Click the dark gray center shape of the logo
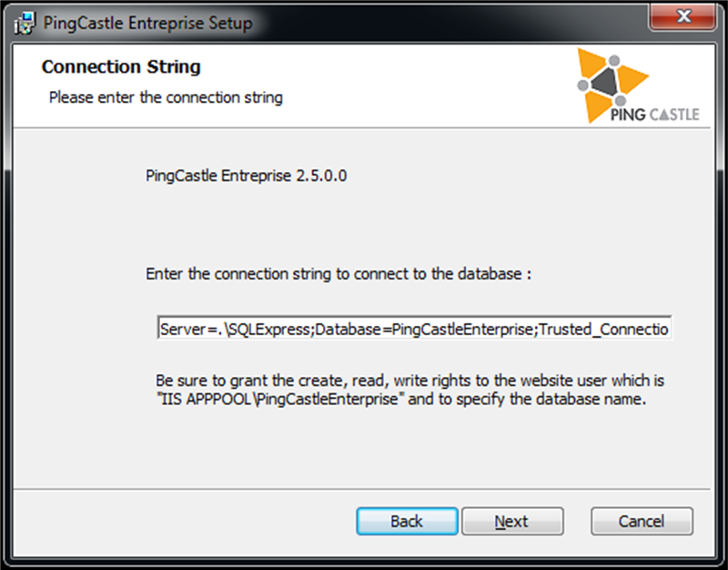728x570 pixels. [604, 82]
